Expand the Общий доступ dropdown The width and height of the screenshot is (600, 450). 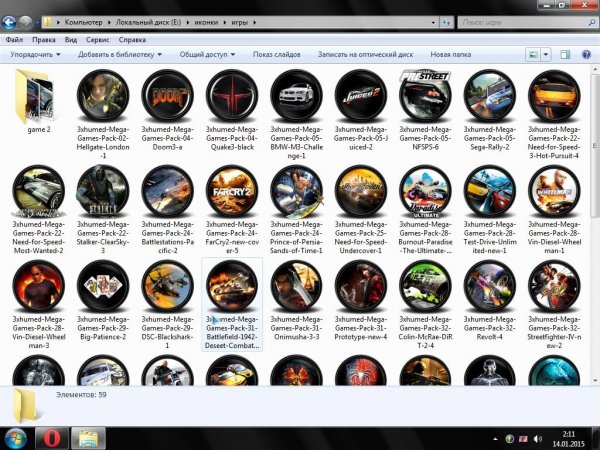[x=207, y=55]
